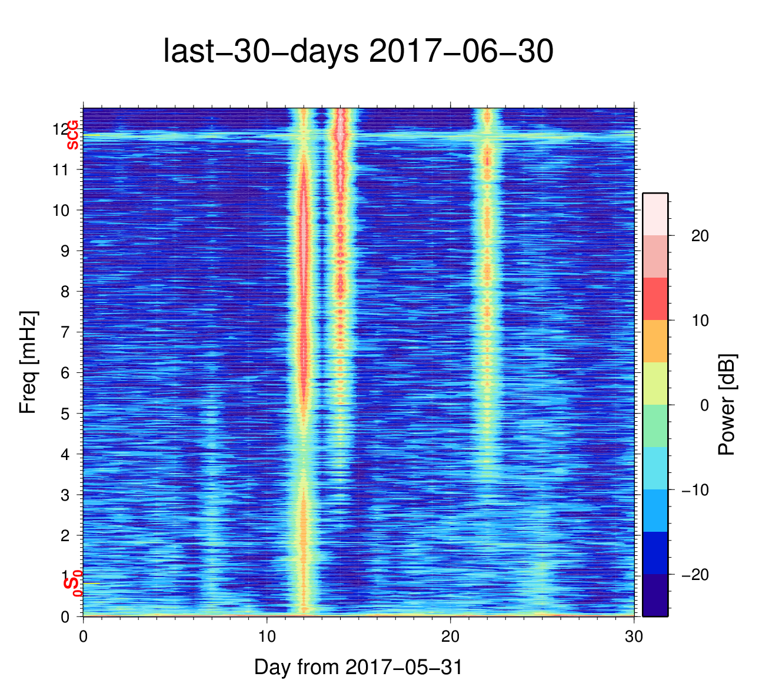Screen dimensions: 759x700
Task: Select the green colorbar segment just below 0 dB
Action: 655,426
